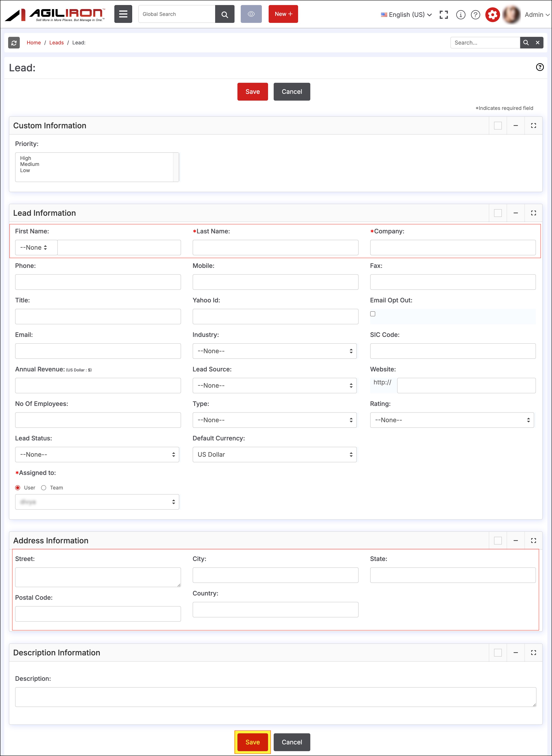Expand Custom Information panel to fullscreen
The height and width of the screenshot is (756, 552).
[x=533, y=126]
